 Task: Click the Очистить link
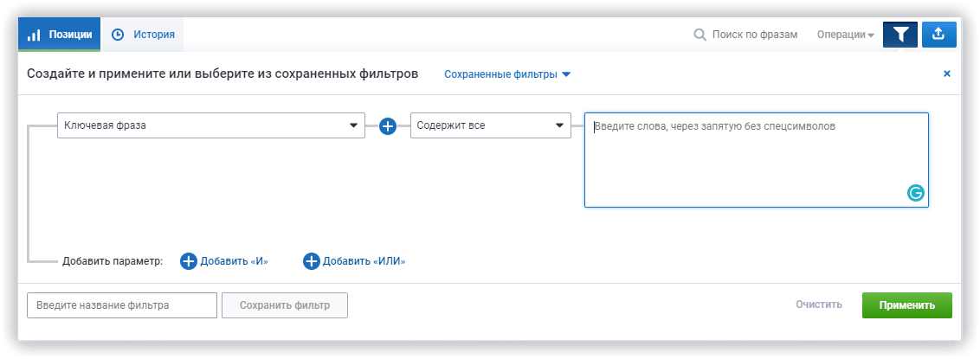pyautogui.click(x=819, y=305)
